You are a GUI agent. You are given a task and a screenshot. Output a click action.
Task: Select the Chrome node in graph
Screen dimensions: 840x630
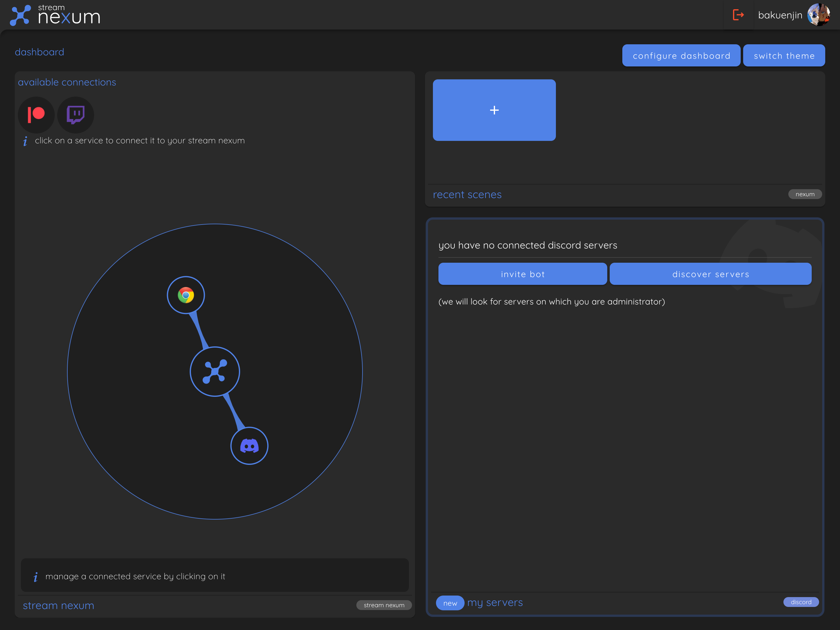pyautogui.click(x=186, y=295)
